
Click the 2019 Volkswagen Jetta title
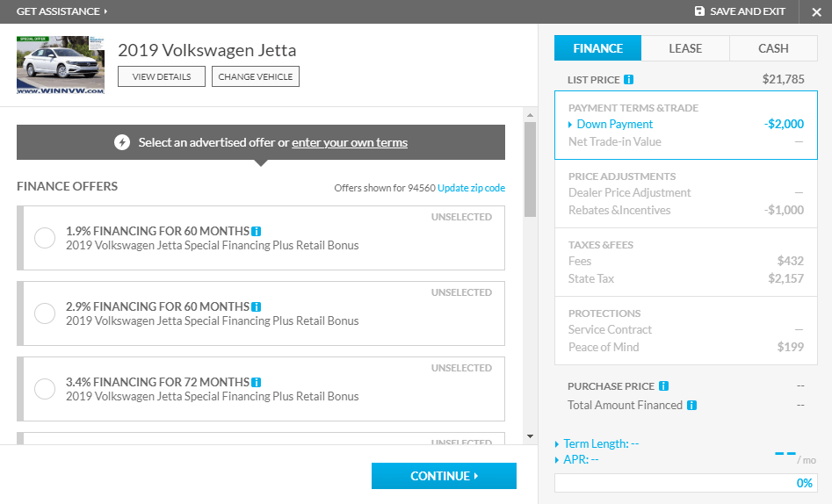click(x=207, y=50)
